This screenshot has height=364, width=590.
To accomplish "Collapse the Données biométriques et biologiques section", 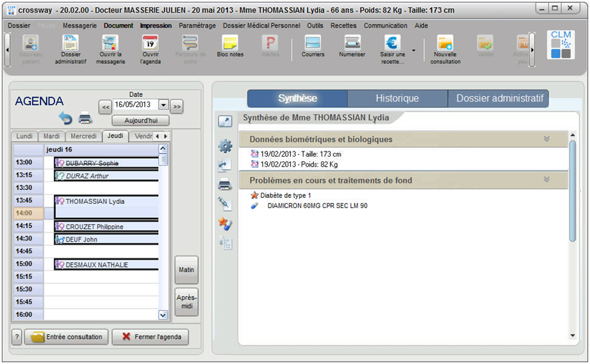I will pos(547,139).
